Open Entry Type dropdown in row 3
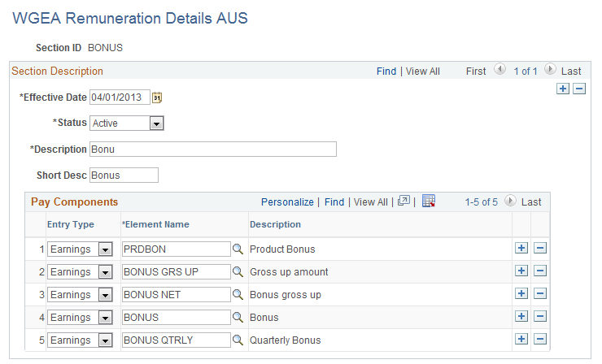 105,295
